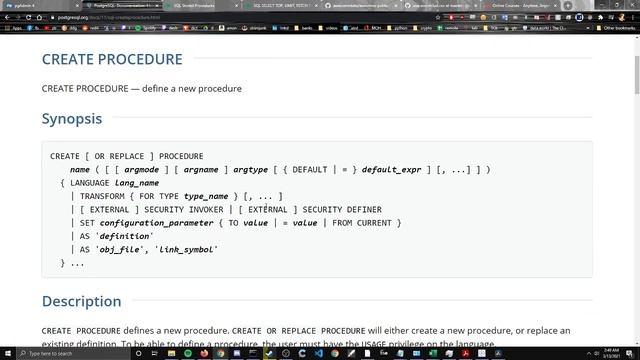Click 'argmode' in the synopsis code
This screenshot has height=360, width=640.
click(141, 170)
